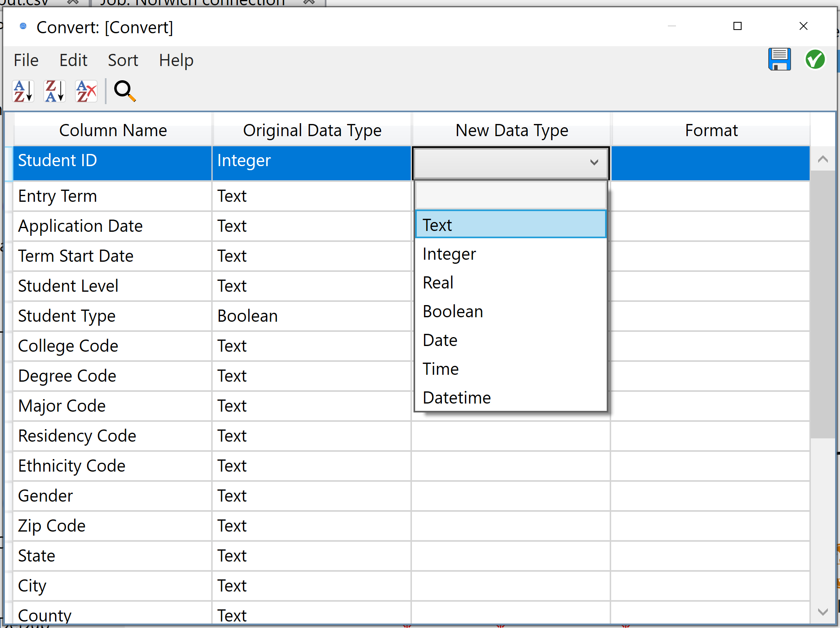840x628 pixels.
Task: Open the Sort menu
Action: 123,60
